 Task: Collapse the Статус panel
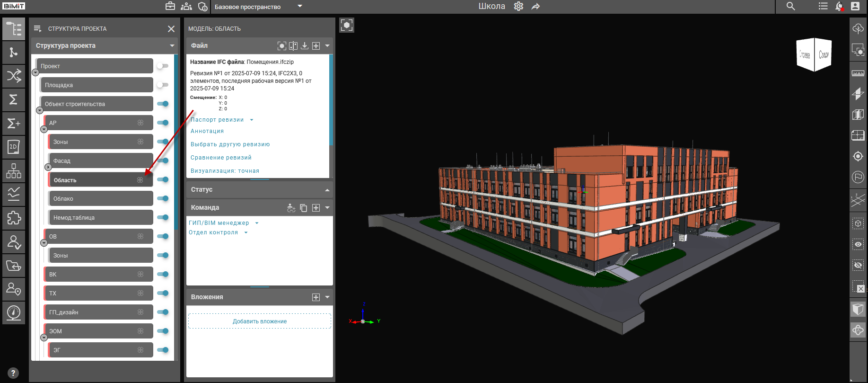[x=327, y=190]
